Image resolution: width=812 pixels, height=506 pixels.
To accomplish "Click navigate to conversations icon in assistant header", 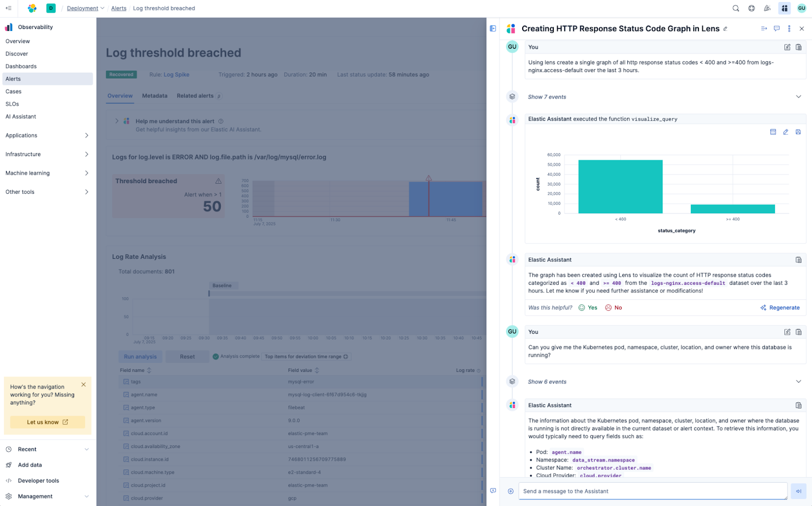I will (x=764, y=28).
